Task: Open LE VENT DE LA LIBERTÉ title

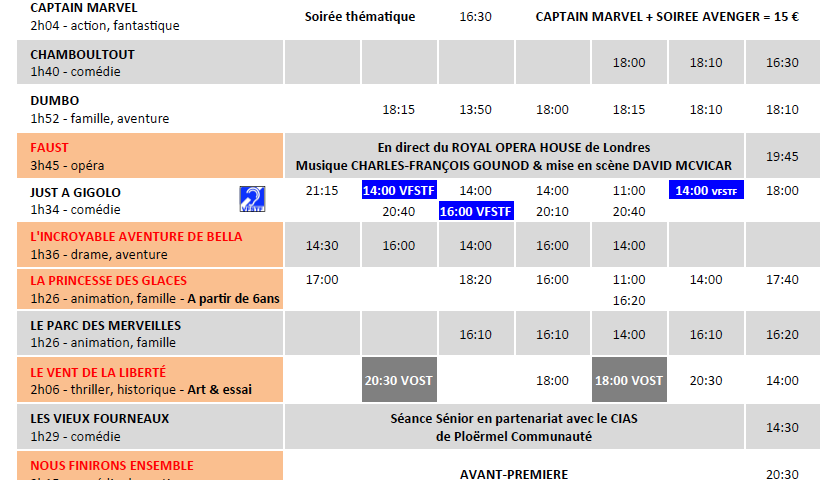Action: 98,372
